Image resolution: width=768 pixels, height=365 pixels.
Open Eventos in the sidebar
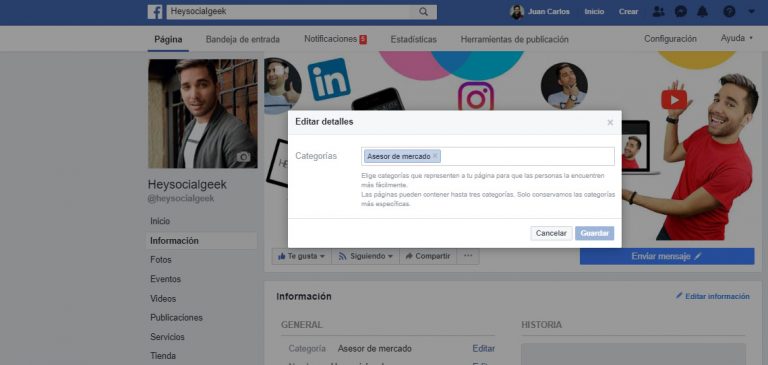coord(165,279)
